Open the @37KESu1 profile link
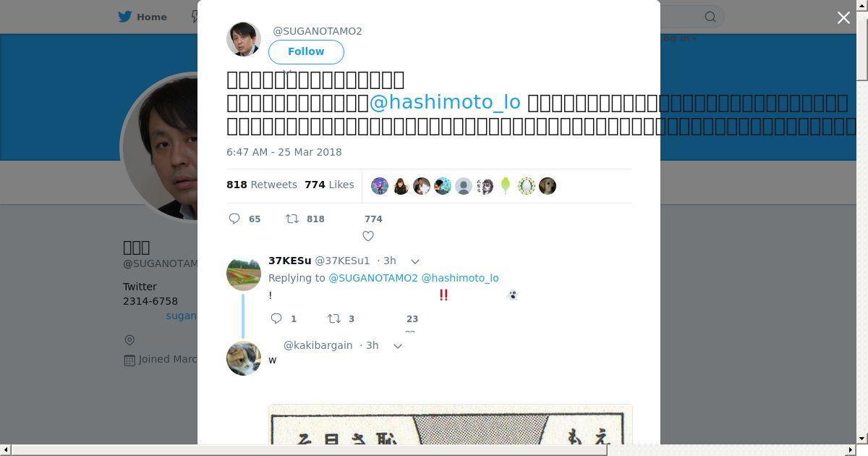 342,261
